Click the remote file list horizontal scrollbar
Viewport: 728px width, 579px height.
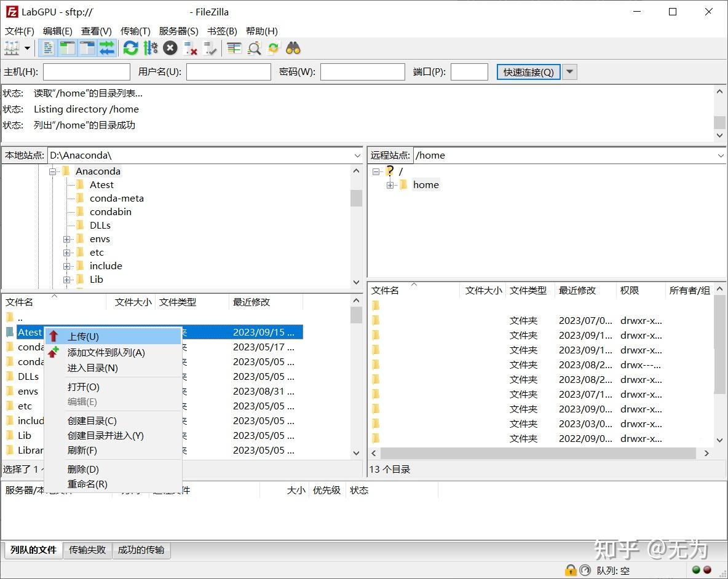click(x=537, y=453)
